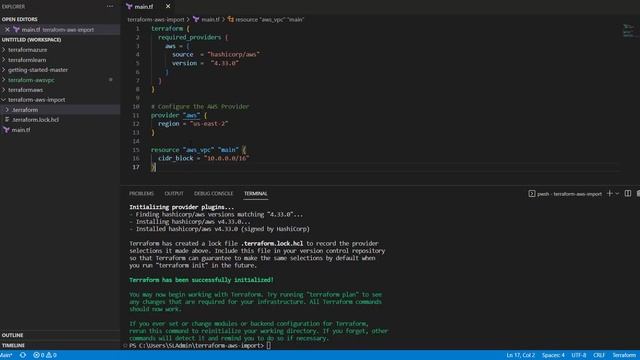Open the .terraform.lock.hcl file
Image resolution: width=640 pixels, height=360 pixels.
(35, 120)
